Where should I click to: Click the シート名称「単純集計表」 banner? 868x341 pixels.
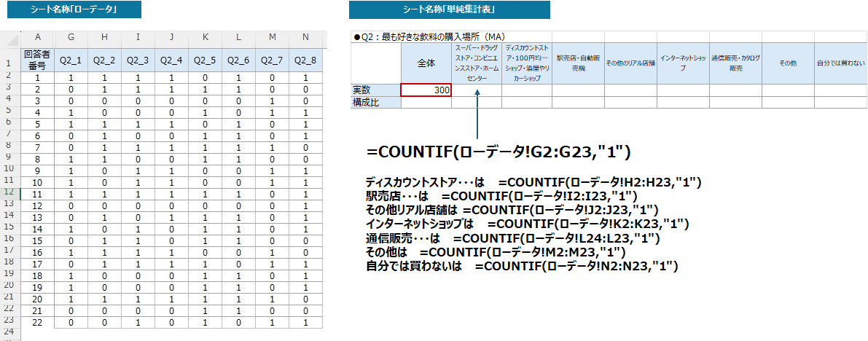point(450,9)
